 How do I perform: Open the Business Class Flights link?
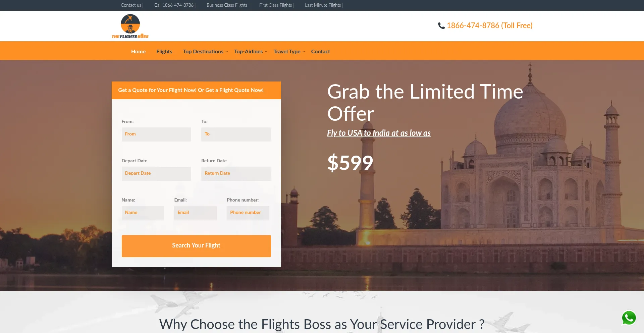(x=227, y=5)
